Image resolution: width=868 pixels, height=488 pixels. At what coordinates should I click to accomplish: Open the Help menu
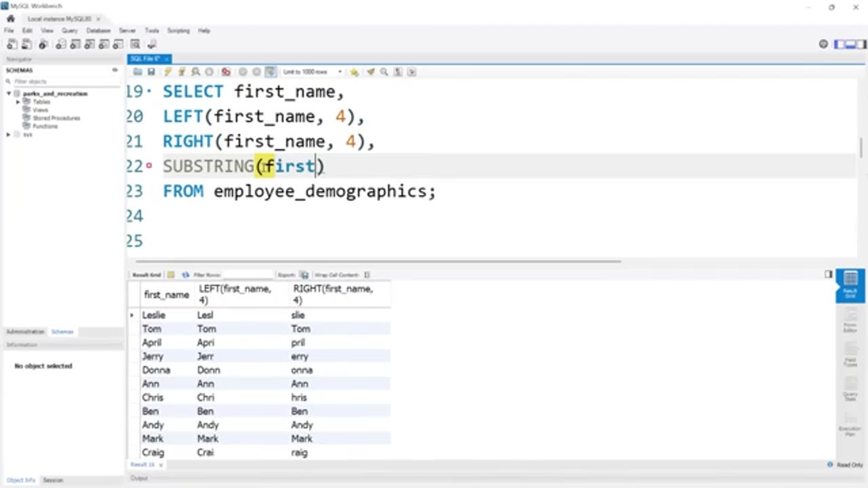(x=204, y=30)
